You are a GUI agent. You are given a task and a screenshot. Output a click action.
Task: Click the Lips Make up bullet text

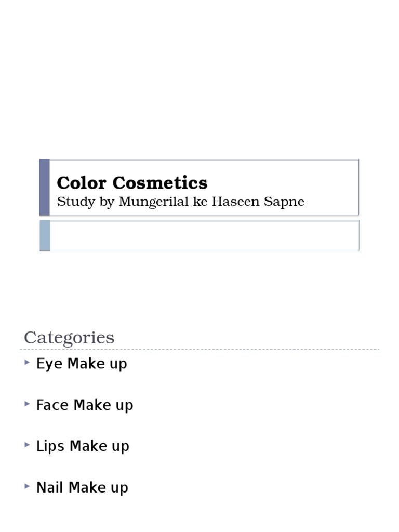click(83, 446)
